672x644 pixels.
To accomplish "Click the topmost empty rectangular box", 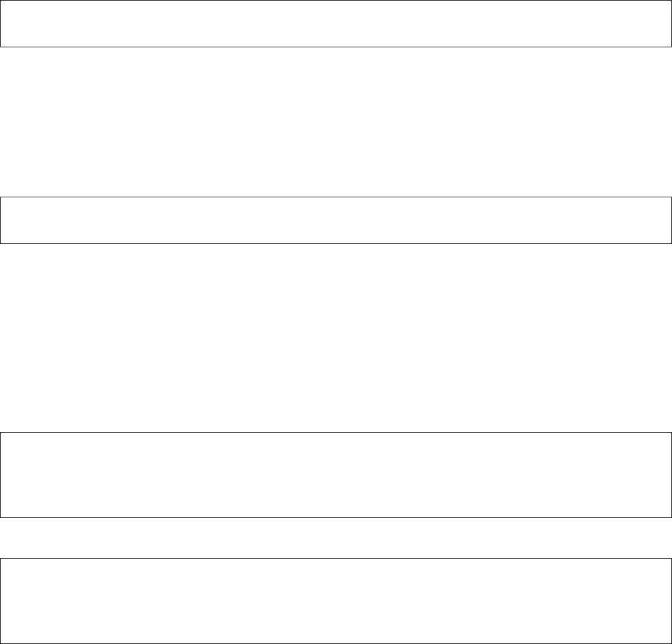I will 336,23.
